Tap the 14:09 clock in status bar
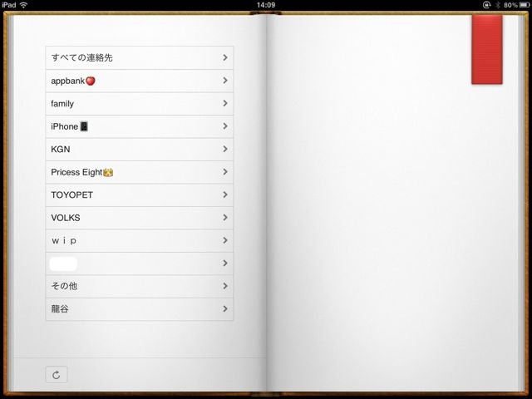This screenshot has width=532, height=399. (x=266, y=5)
